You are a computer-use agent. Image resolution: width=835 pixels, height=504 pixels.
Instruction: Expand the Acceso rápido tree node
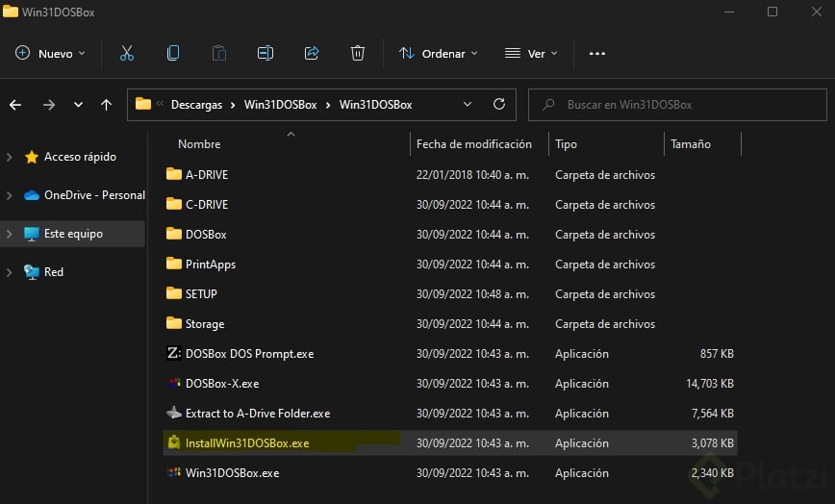(x=9, y=157)
